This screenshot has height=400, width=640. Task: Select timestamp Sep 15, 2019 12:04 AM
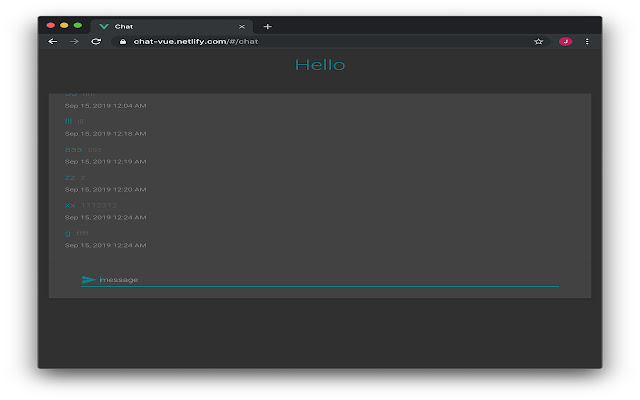pyautogui.click(x=105, y=106)
